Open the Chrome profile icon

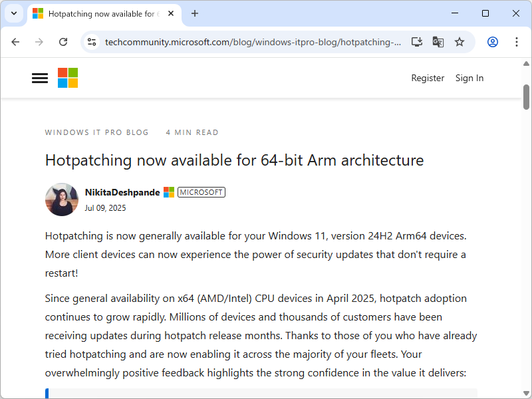492,41
